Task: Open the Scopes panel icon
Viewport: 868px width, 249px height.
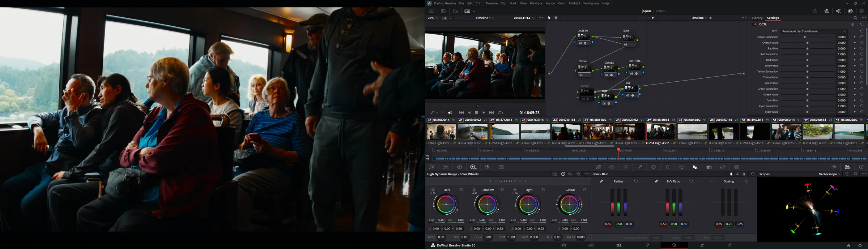Action: pyautogui.click(x=847, y=167)
